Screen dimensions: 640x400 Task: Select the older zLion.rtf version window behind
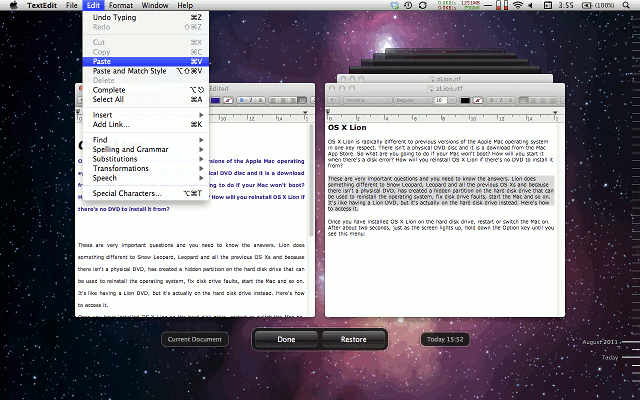[x=445, y=79]
